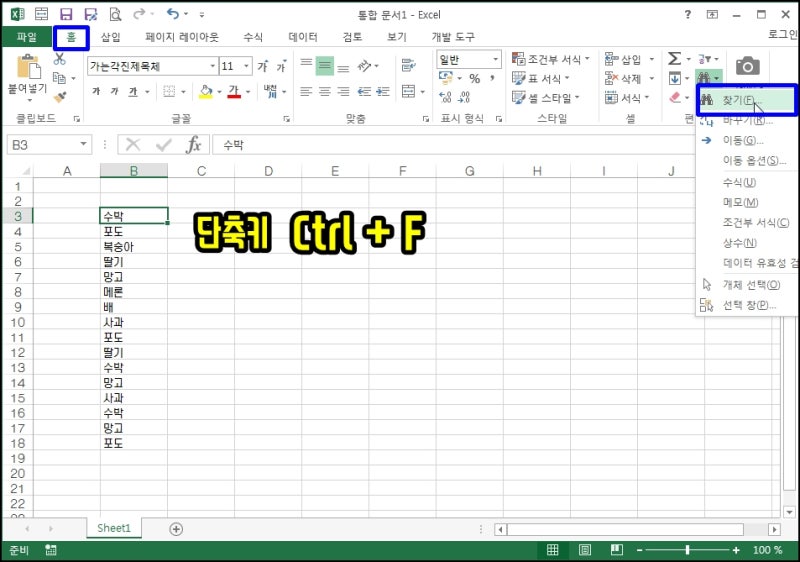Click the decrease indent icon
Viewport: 800px width, 562px height.
364,92
